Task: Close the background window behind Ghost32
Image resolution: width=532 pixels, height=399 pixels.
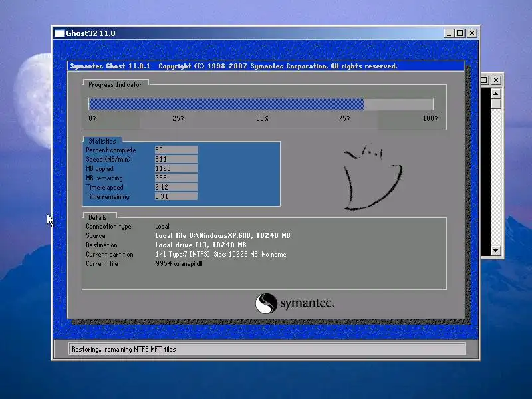Action: point(496,80)
